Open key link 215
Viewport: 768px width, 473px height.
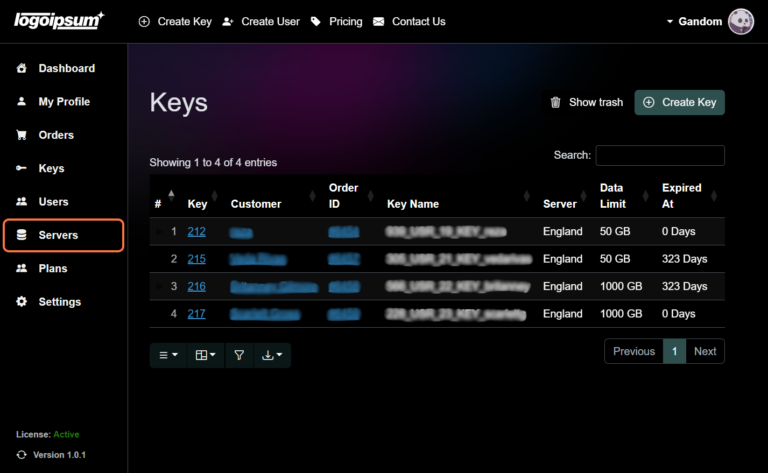(x=196, y=259)
